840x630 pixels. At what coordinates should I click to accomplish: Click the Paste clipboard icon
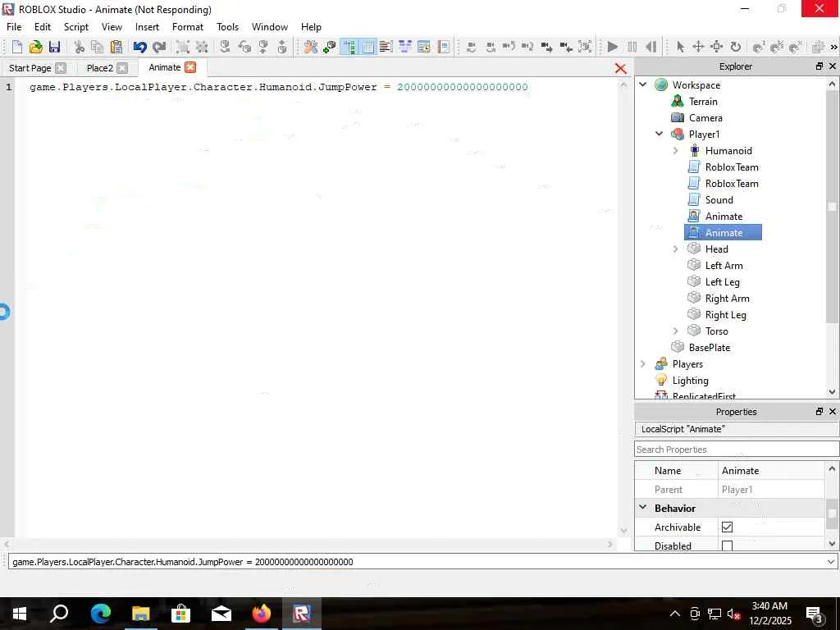point(116,47)
